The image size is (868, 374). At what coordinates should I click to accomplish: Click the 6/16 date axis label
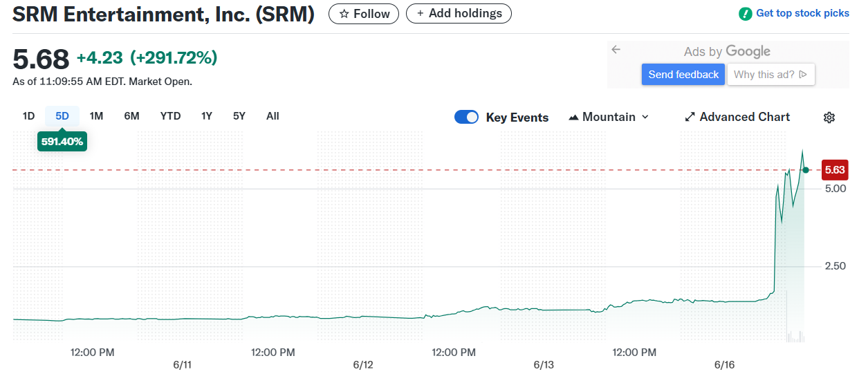pyautogui.click(x=724, y=365)
